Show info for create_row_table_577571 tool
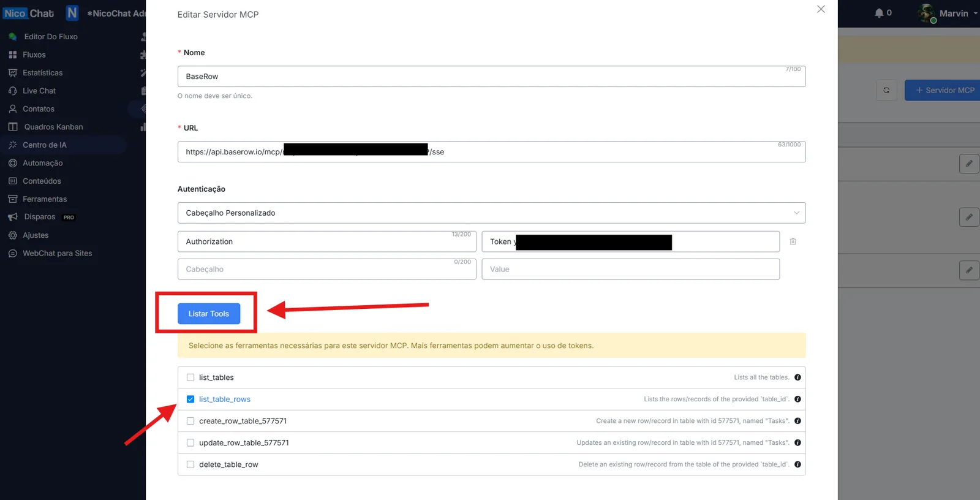This screenshot has width=980, height=500. tap(797, 421)
